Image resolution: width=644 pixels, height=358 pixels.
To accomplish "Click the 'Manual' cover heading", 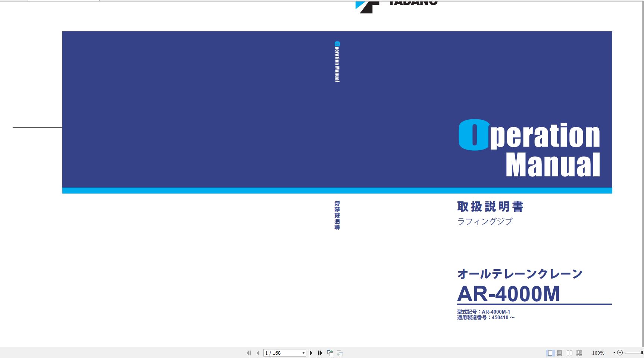I will (x=553, y=164).
